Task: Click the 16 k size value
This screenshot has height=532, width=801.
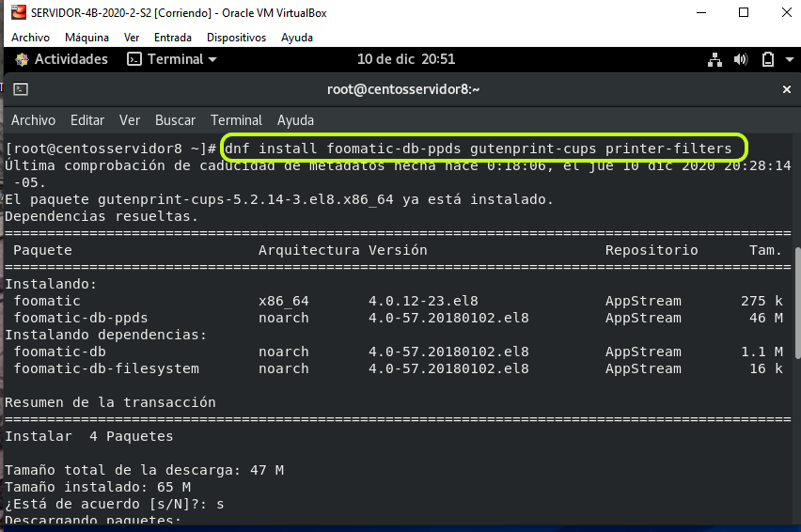Action: click(766, 368)
